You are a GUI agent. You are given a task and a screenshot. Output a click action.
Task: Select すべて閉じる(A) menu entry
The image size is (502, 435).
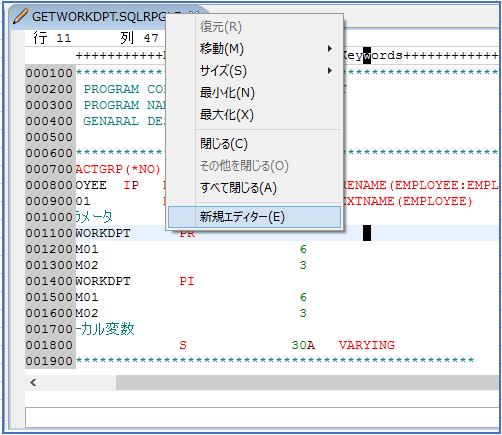(x=238, y=188)
